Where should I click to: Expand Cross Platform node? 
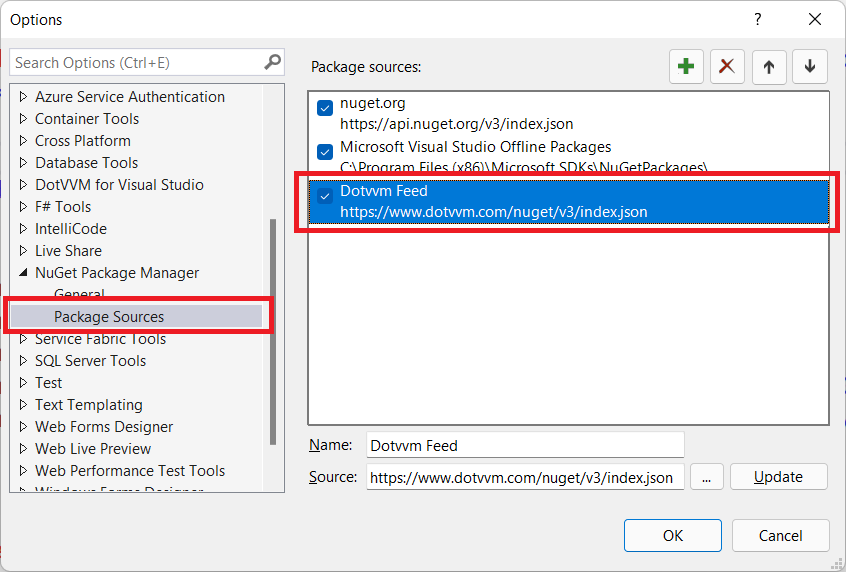click(x=23, y=141)
